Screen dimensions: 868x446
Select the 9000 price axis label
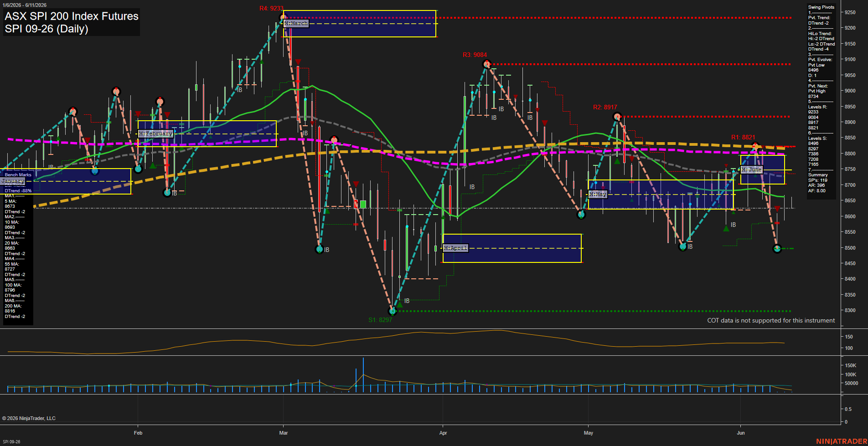coord(850,91)
